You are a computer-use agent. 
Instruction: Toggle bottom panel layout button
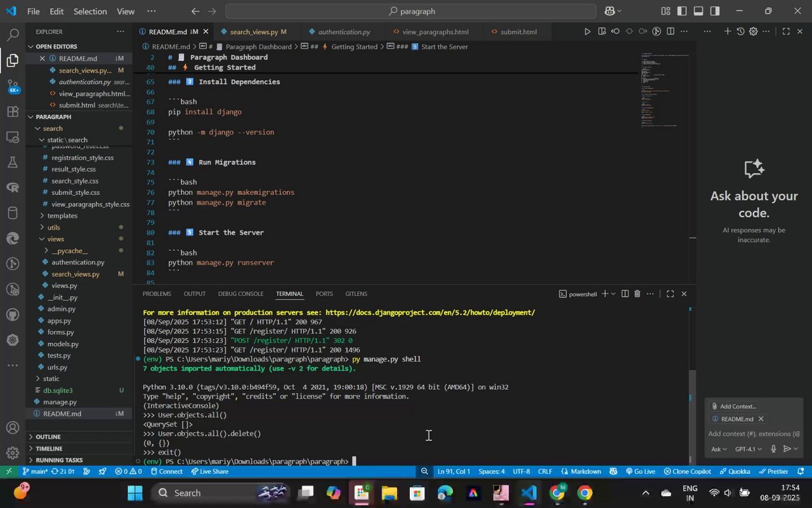[698, 11]
